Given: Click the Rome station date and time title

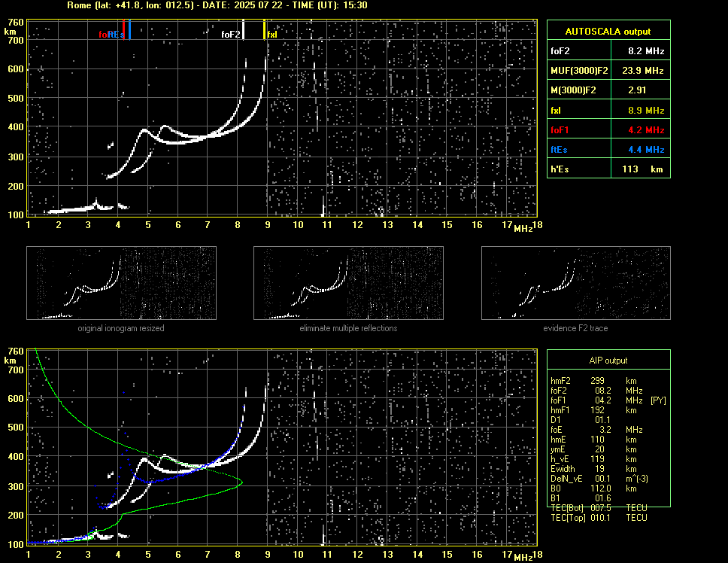Looking at the screenshot, I should coord(217,5).
